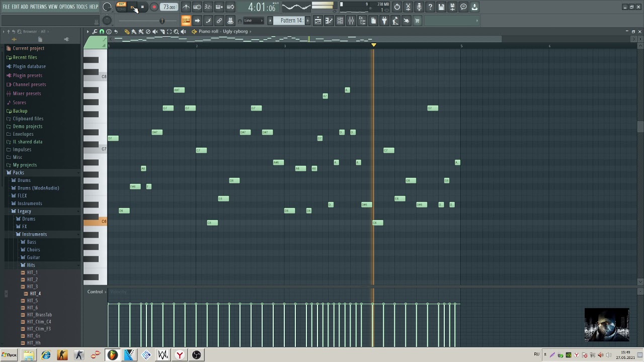Click the one-click audio recording microphone icon
The image size is (644, 362).
[419, 7]
